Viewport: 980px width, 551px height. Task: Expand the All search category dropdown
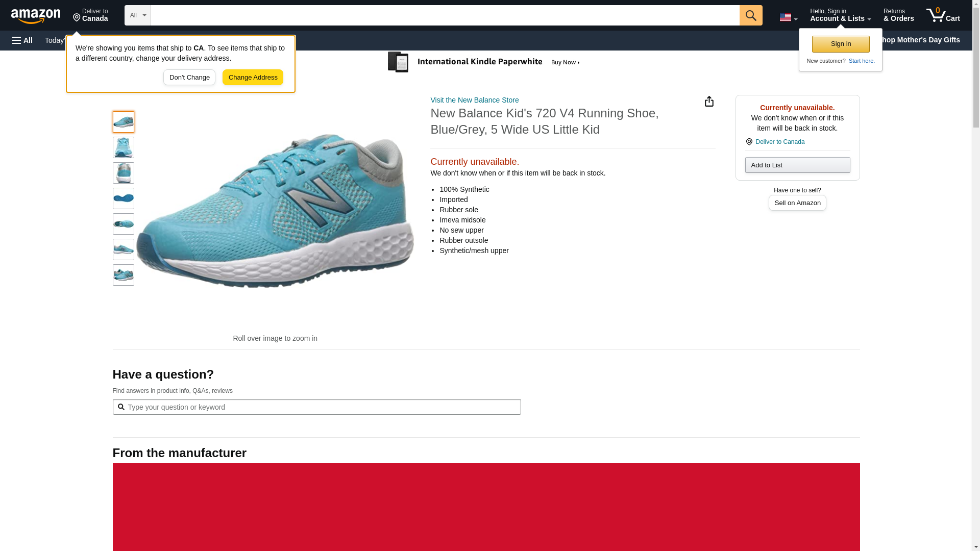coord(137,15)
